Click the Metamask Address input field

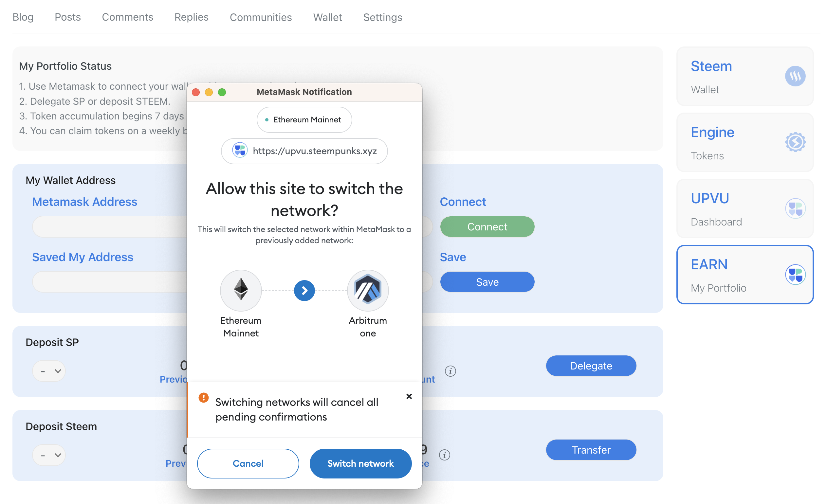[109, 226]
